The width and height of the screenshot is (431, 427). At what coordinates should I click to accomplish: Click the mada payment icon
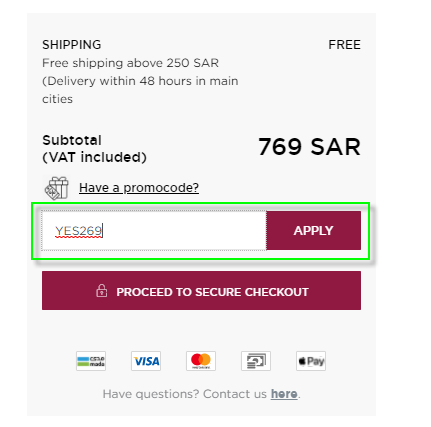tap(91, 361)
